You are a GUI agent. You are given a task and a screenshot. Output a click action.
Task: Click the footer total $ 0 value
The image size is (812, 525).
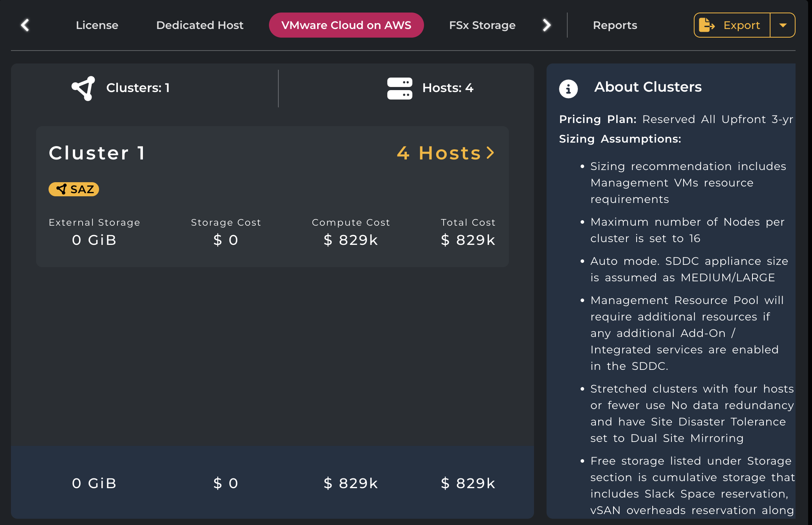tap(226, 483)
